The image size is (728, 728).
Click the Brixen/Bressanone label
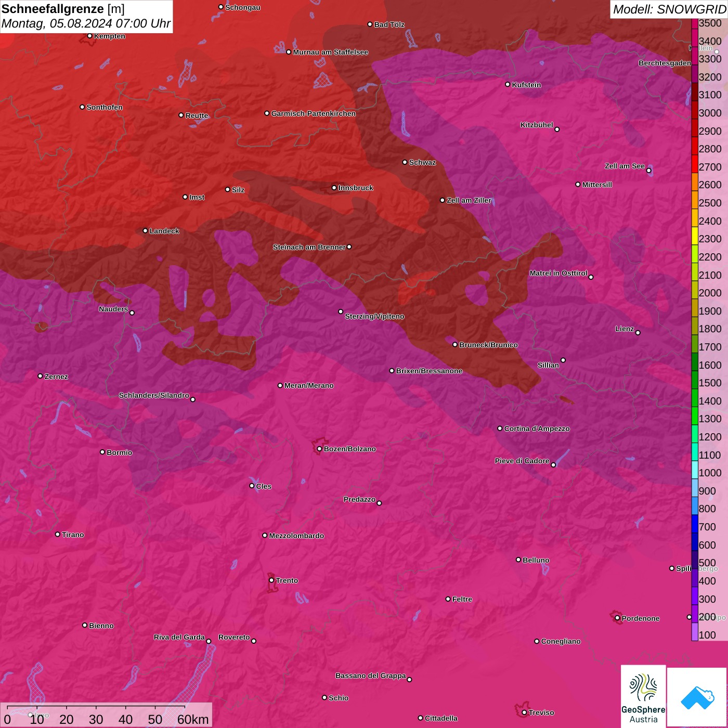pyautogui.click(x=429, y=371)
